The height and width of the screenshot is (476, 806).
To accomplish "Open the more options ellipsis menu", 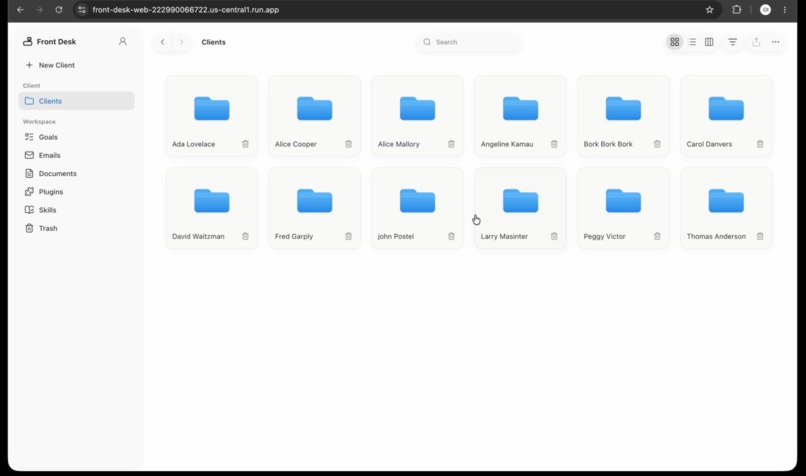I will pyautogui.click(x=775, y=42).
